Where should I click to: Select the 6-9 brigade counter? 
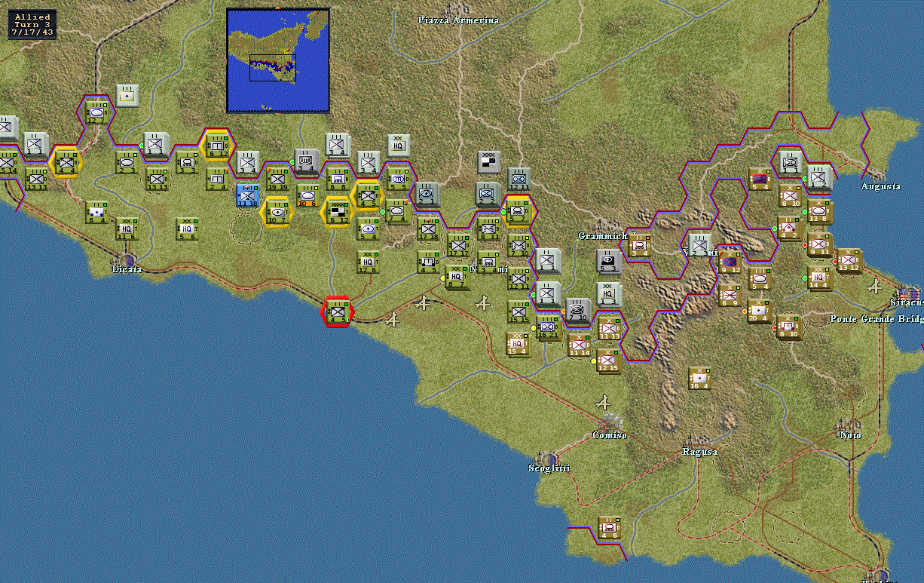click(x=730, y=294)
